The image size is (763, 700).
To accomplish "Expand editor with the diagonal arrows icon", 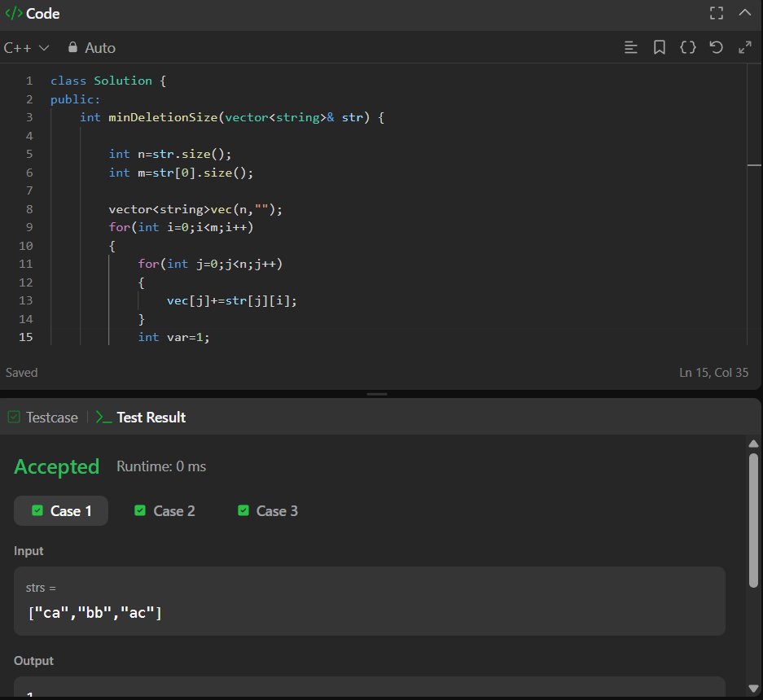I will pos(744,47).
